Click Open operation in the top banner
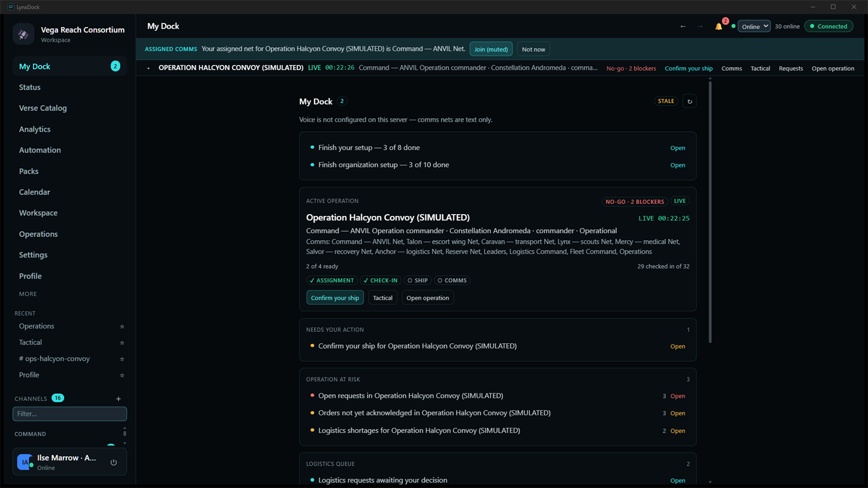Screen dimensions: 868x488 [x=833, y=68]
